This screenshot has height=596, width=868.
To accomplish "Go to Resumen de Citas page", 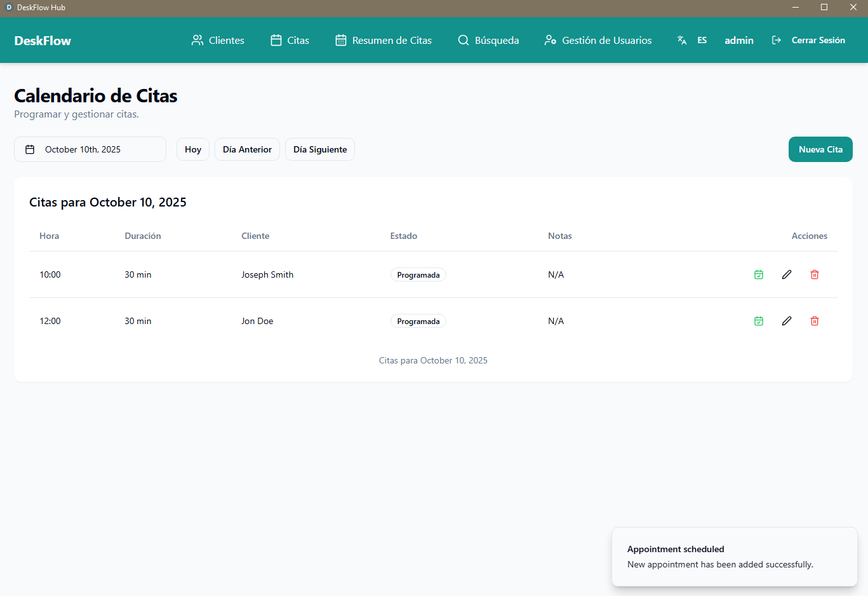I will tap(384, 40).
